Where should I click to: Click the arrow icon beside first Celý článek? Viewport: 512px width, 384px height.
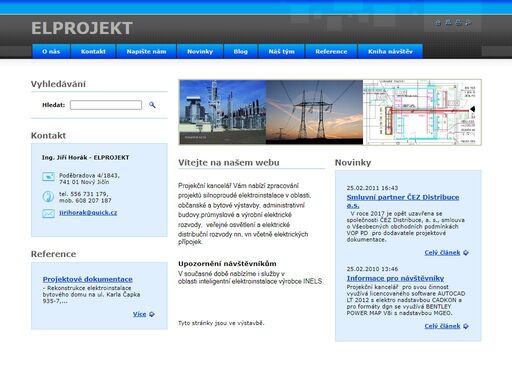coord(466,253)
